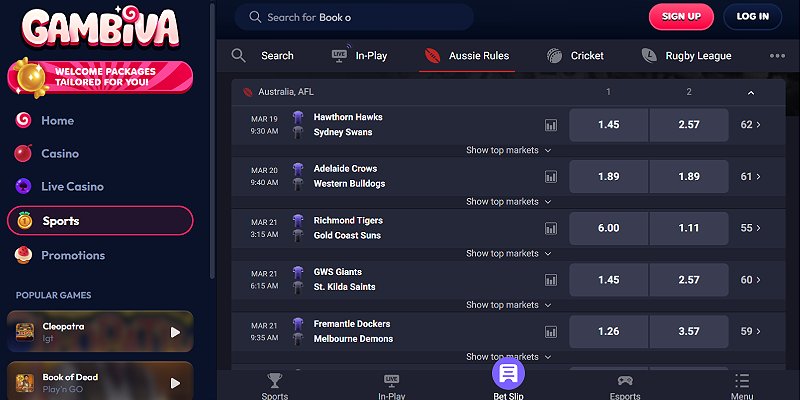Switch to Cricket tab

pyautogui.click(x=575, y=56)
